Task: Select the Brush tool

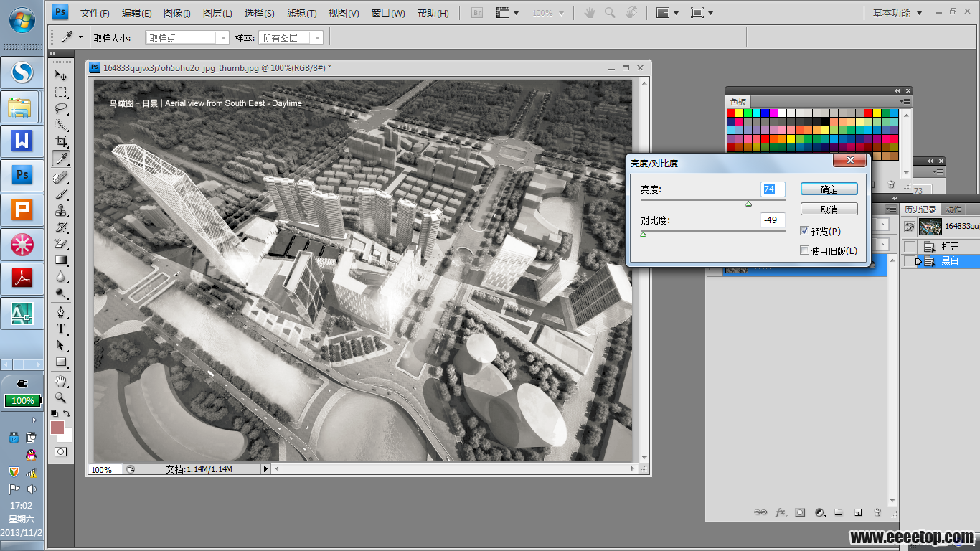Action: pos(61,194)
